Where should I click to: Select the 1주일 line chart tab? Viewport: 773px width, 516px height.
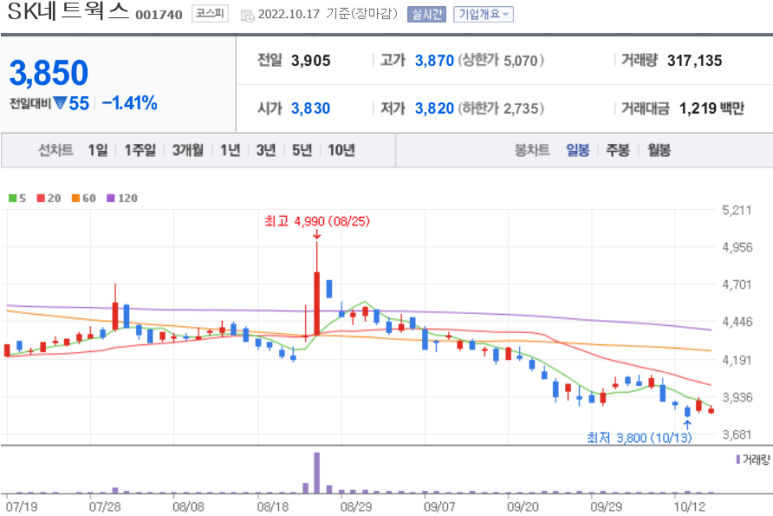point(140,150)
